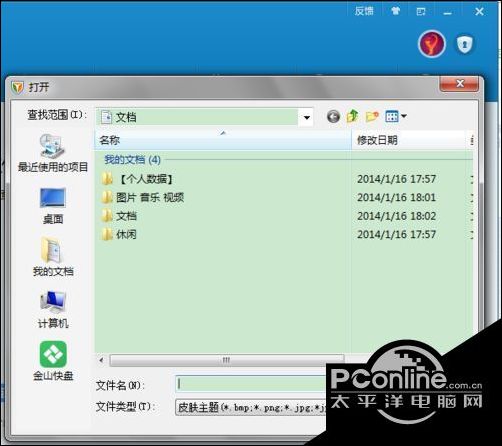
Task: Open the 文件类型 皮肤主题 dropdown
Action: tap(251, 407)
